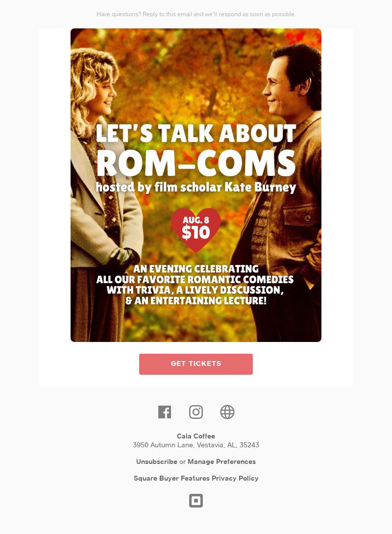Click the Cala Coffee business name
The width and height of the screenshot is (392, 534).
196,436
